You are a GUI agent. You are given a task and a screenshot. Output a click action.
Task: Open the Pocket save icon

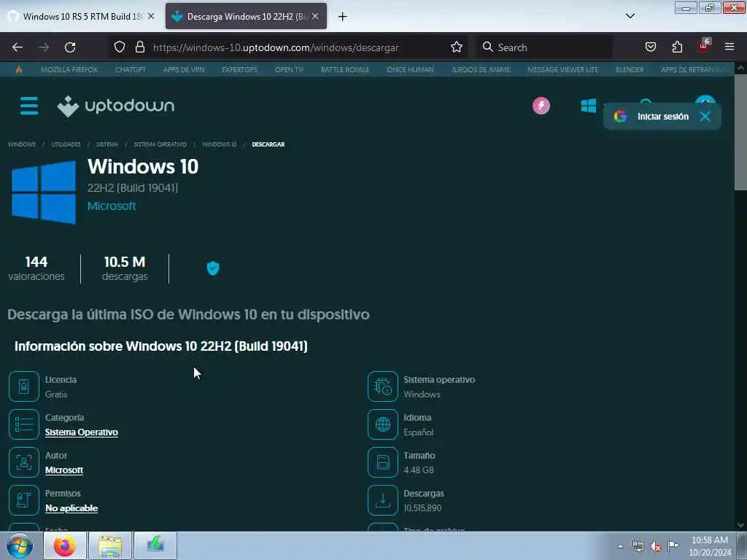tap(651, 47)
